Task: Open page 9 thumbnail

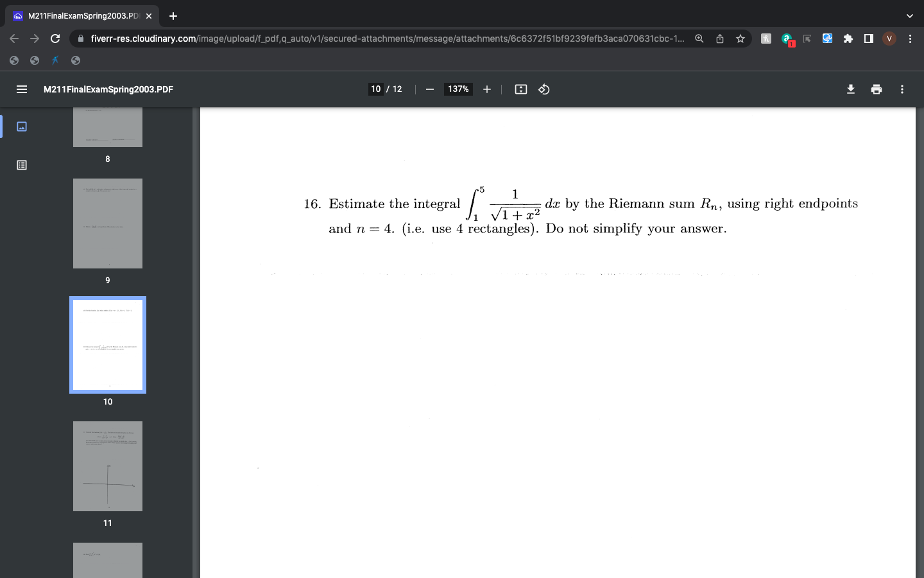Action: 108,223
